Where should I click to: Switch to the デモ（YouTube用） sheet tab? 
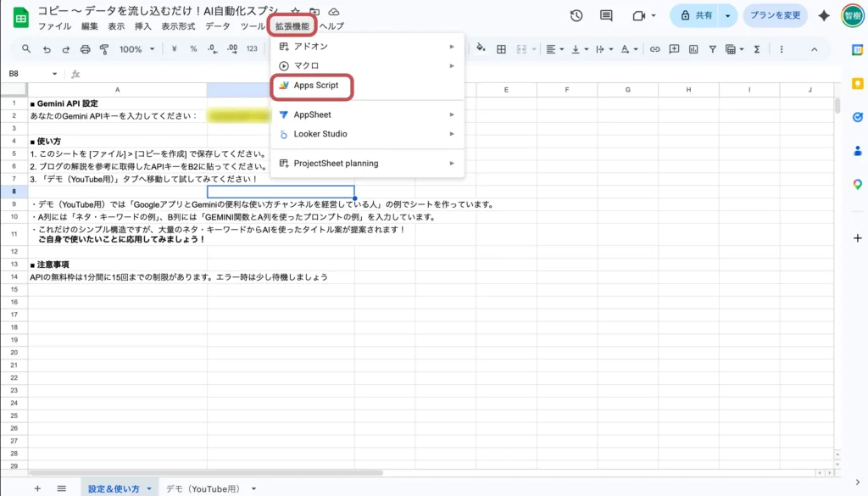(x=203, y=489)
